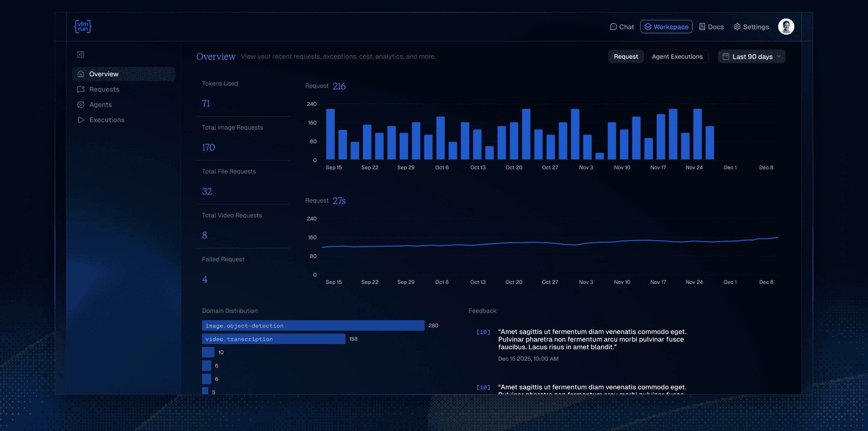
Task: Click first feedback [10] reference link
Action: pos(483,332)
